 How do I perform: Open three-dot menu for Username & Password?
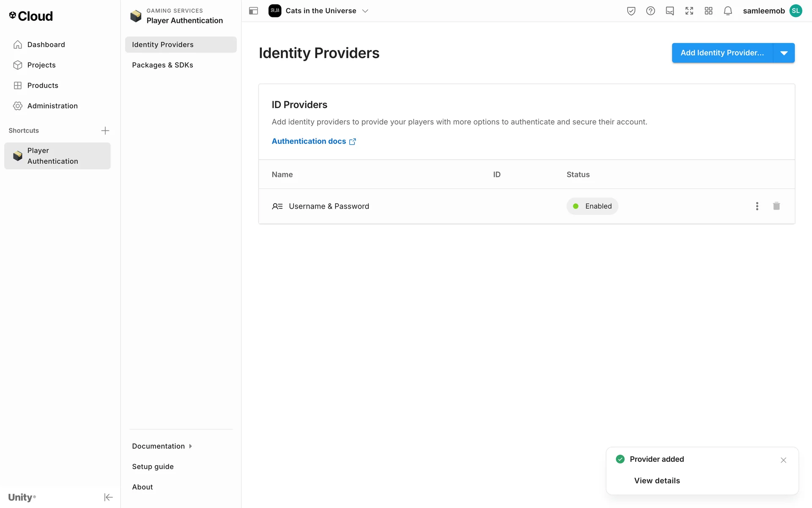tap(757, 206)
